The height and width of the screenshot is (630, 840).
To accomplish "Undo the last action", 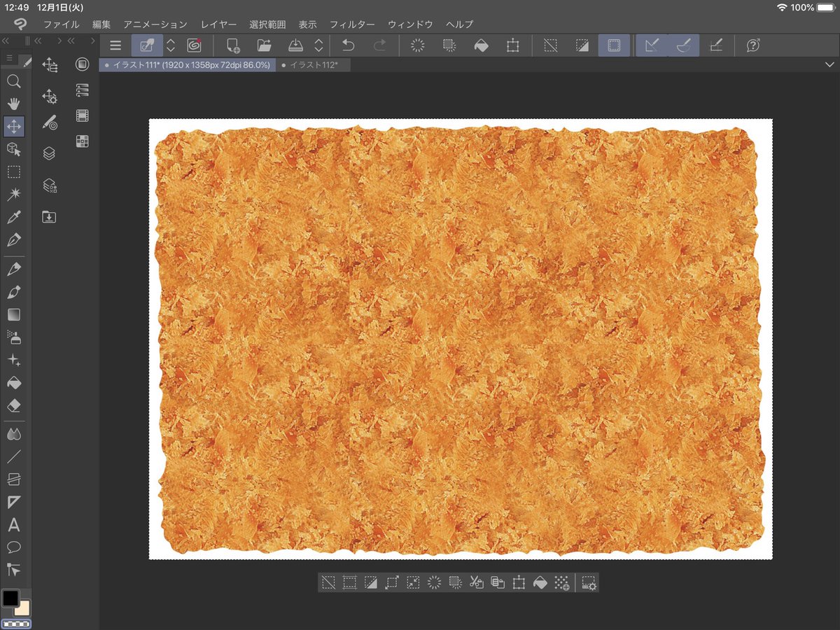I will (x=348, y=46).
